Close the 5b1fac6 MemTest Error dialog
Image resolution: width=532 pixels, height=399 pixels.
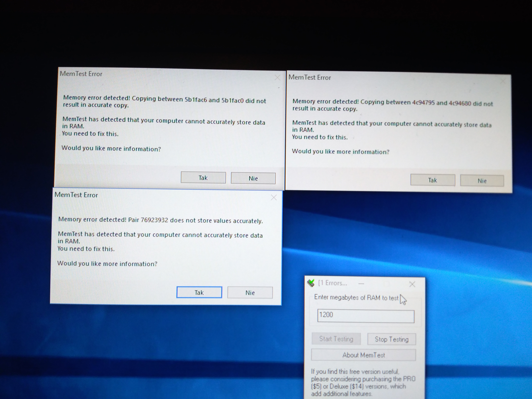tap(277, 77)
